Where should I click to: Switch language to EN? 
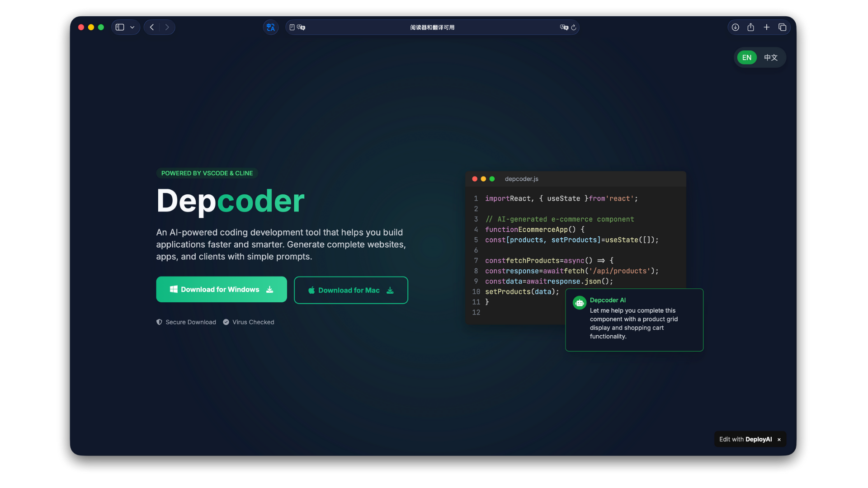point(747,57)
